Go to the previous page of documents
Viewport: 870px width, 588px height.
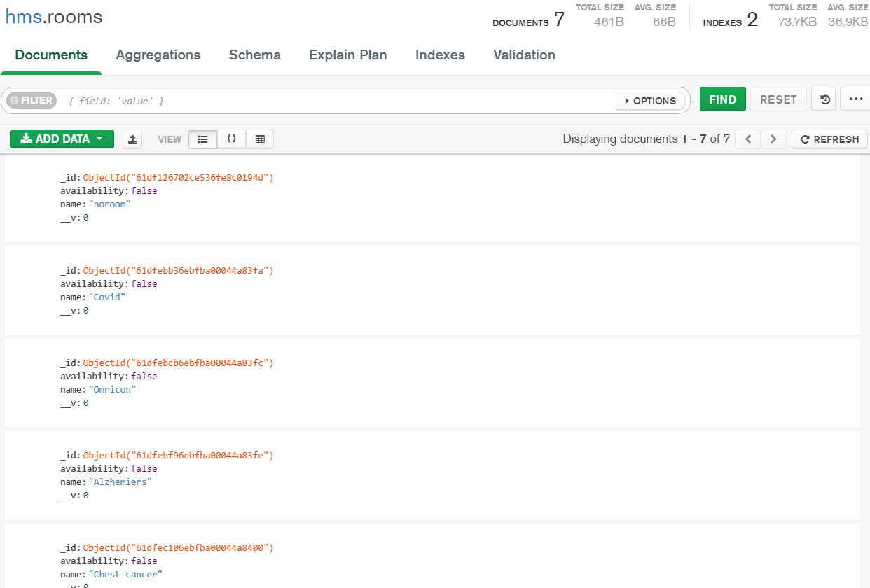point(747,139)
